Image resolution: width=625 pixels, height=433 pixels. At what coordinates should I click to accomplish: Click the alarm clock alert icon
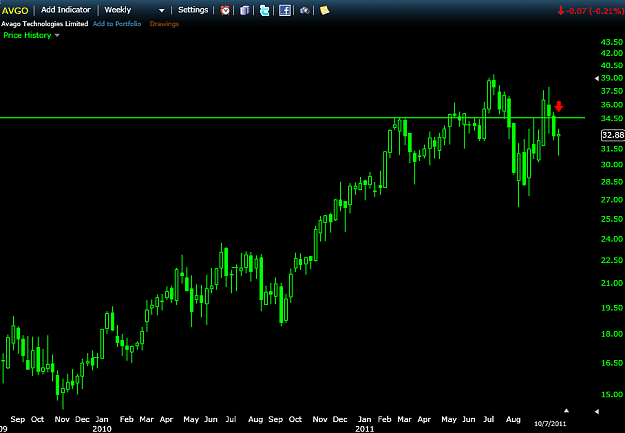click(x=225, y=10)
